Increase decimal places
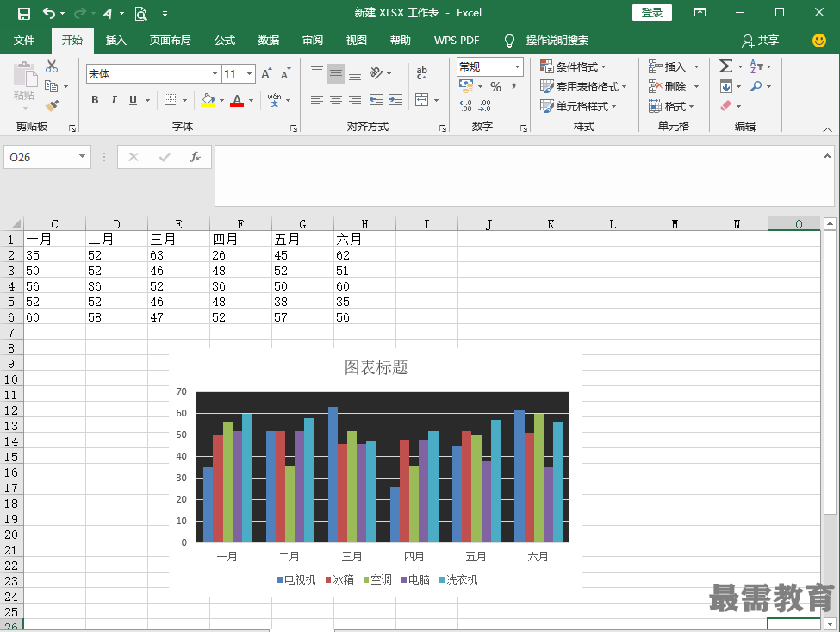This screenshot has width=840, height=632. pos(465,106)
